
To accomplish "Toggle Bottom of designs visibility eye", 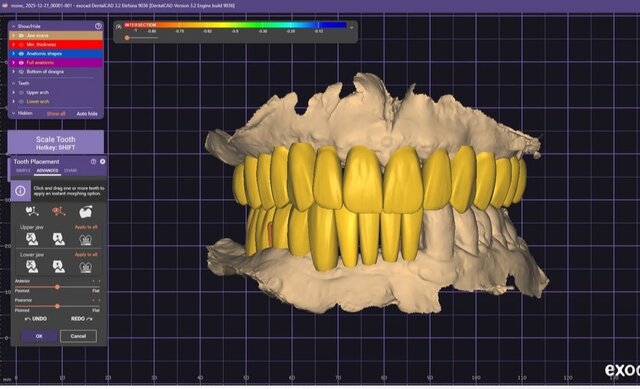I will coord(21,71).
